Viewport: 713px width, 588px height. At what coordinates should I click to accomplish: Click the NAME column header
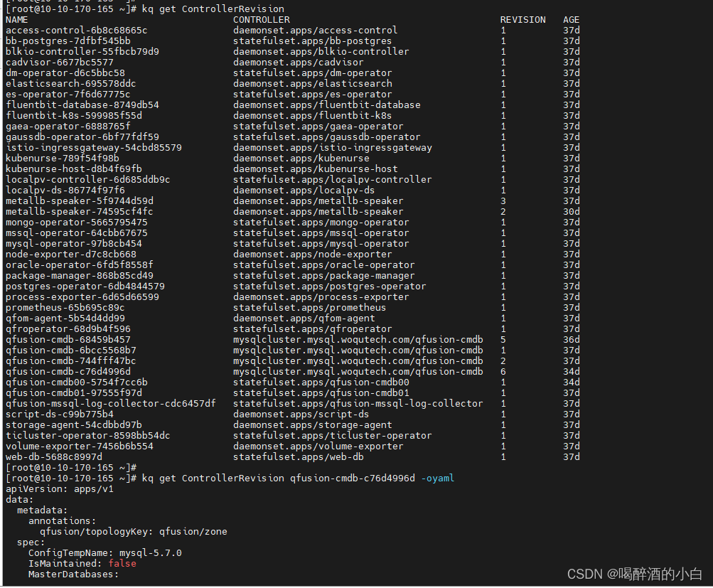point(17,20)
